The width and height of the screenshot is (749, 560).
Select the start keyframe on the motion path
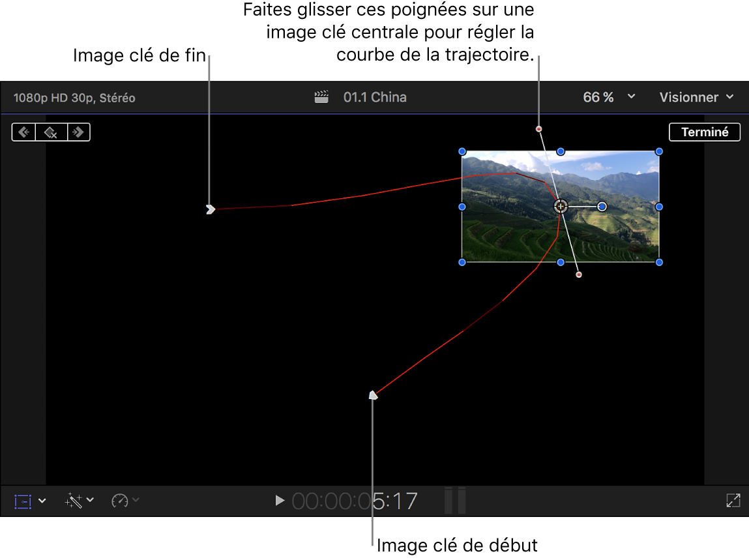tap(373, 394)
